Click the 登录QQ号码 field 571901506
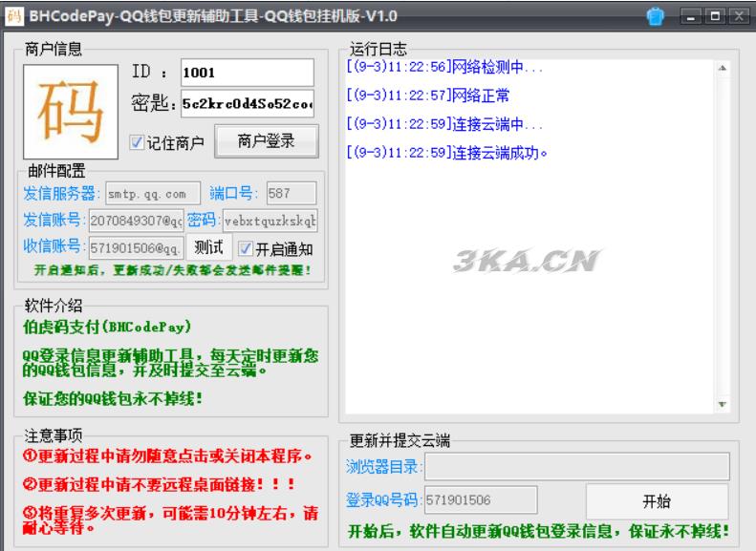Viewport: 756px width, 551px height. 481,500
